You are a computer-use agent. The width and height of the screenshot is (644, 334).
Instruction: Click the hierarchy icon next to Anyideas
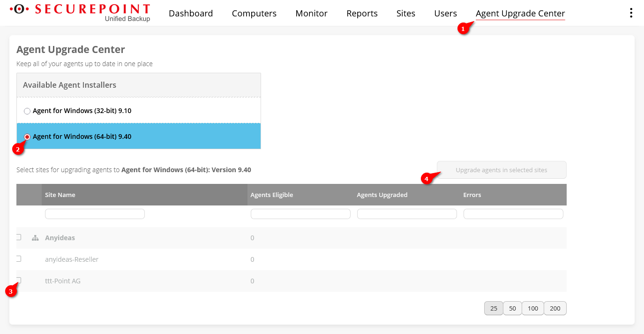click(35, 238)
